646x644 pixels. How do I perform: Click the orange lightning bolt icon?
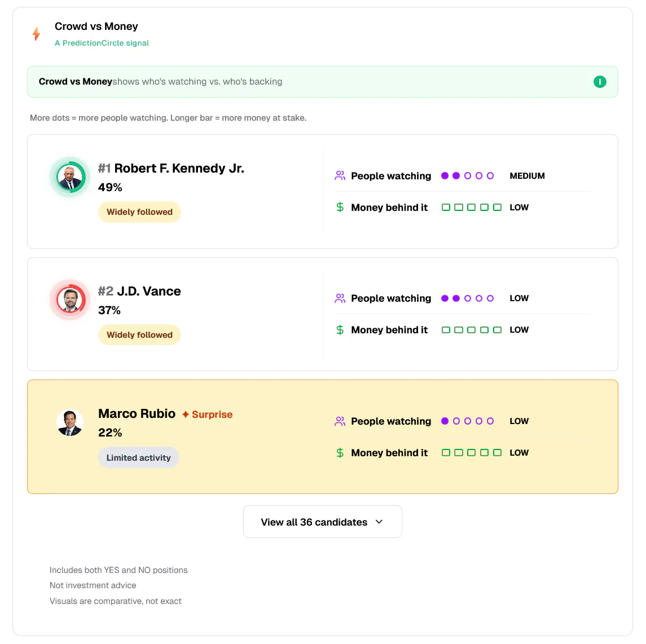(36, 34)
